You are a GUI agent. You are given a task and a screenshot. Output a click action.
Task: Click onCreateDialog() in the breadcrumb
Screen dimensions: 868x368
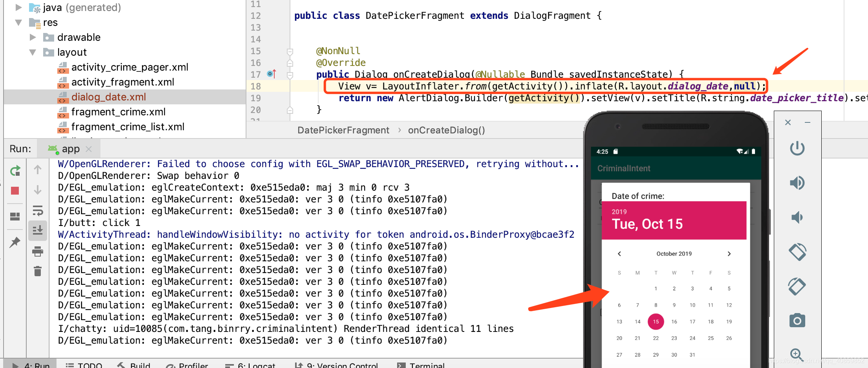pyautogui.click(x=446, y=130)
